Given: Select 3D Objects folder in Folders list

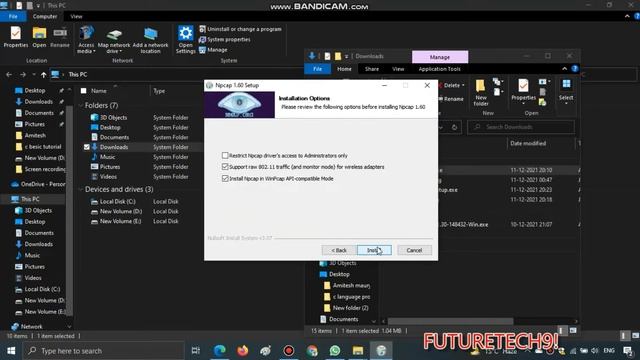Looking at the screenshot, I should pos(113,118).
